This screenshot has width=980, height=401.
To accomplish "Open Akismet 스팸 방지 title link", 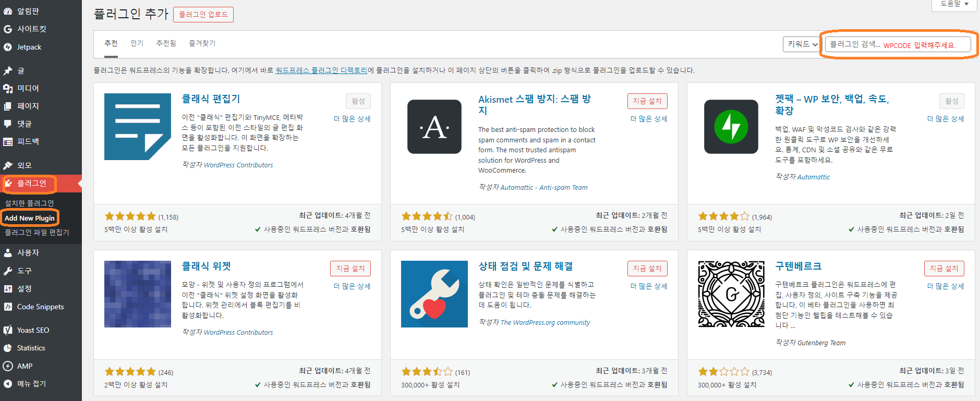I will 535,105.
